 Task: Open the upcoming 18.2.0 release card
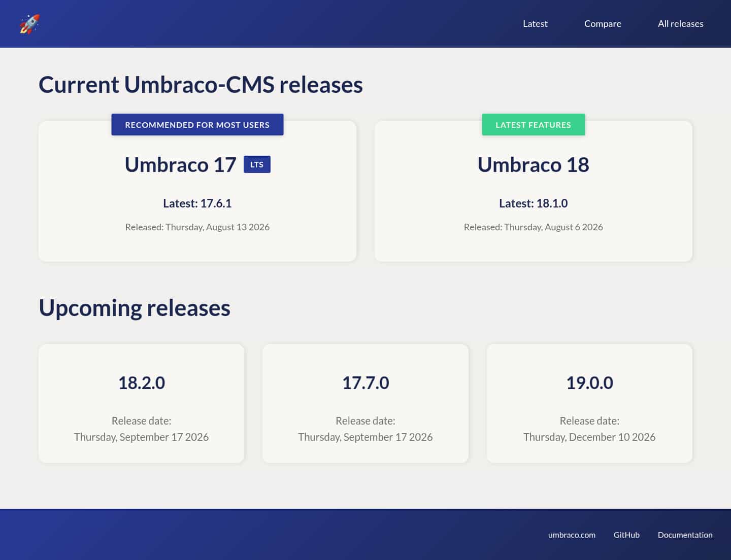click(x=142, y=404)
